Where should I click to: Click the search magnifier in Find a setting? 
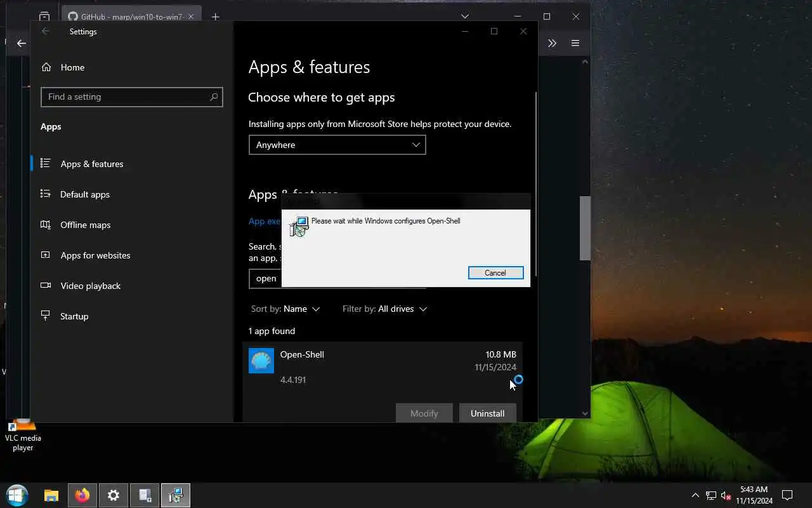(214, 97)
